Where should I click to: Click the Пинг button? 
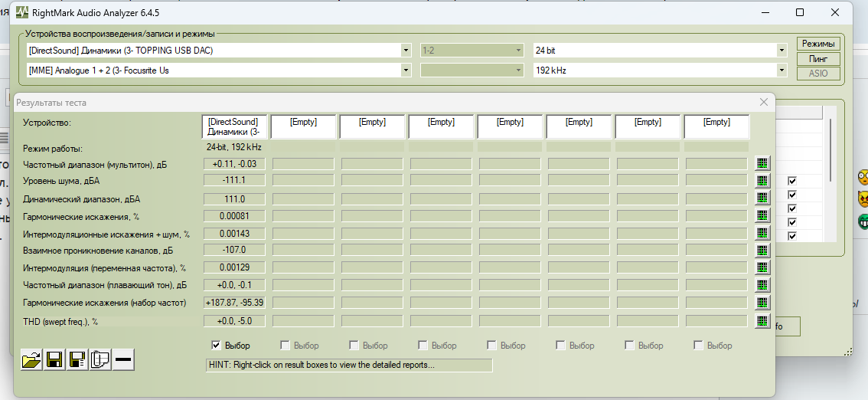tap(818, 59)
